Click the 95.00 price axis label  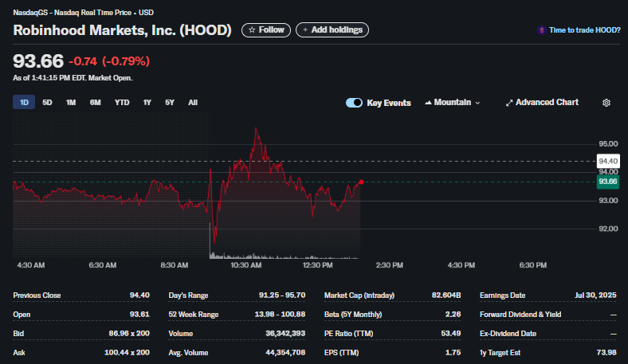(608, 143)
